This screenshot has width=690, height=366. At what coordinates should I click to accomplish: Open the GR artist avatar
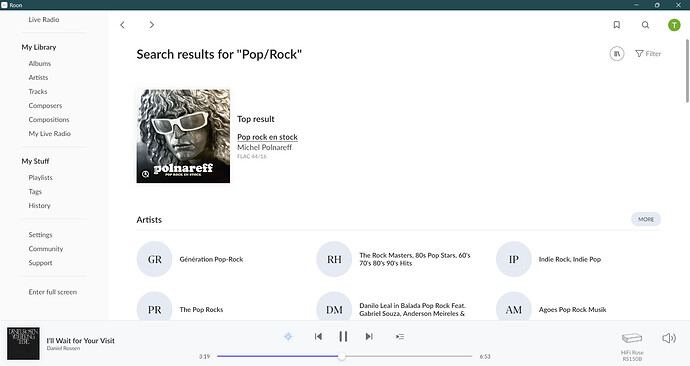154,259
